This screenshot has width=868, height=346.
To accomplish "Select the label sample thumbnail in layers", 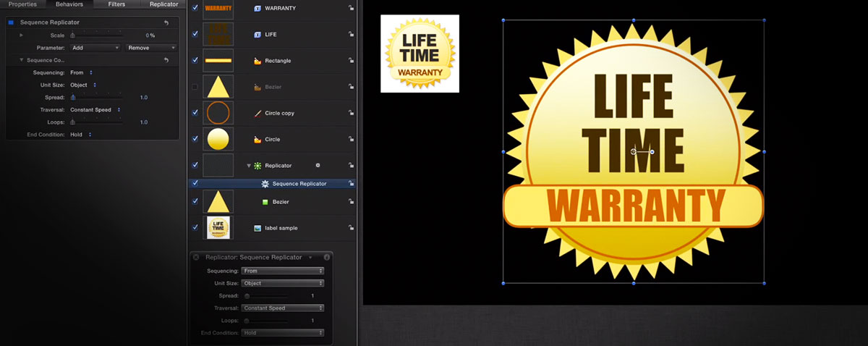I will pos(218,227).
